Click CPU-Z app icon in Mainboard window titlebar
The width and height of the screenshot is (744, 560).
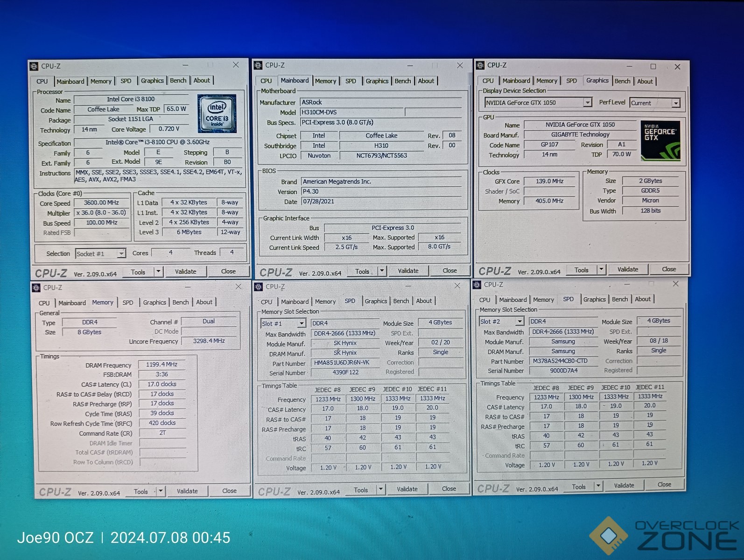coord(258,65)
